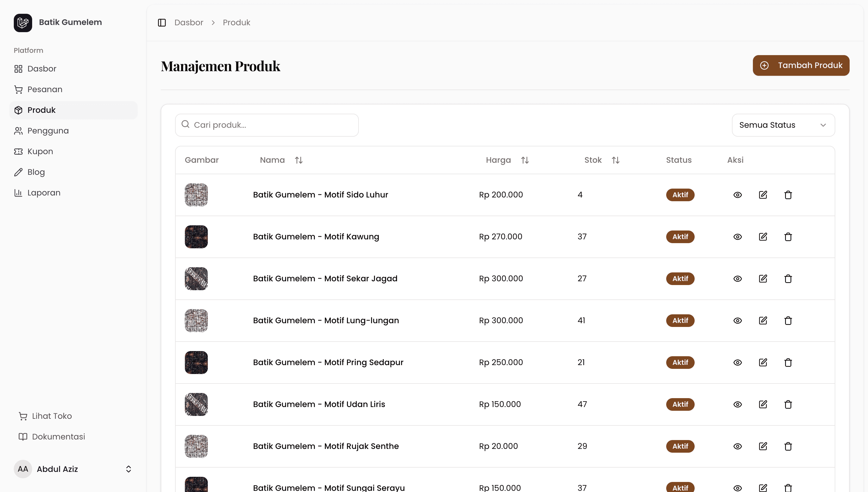Open Blog in the sidebar
Screen dimensions: 868x492
[x=73, y=172]
